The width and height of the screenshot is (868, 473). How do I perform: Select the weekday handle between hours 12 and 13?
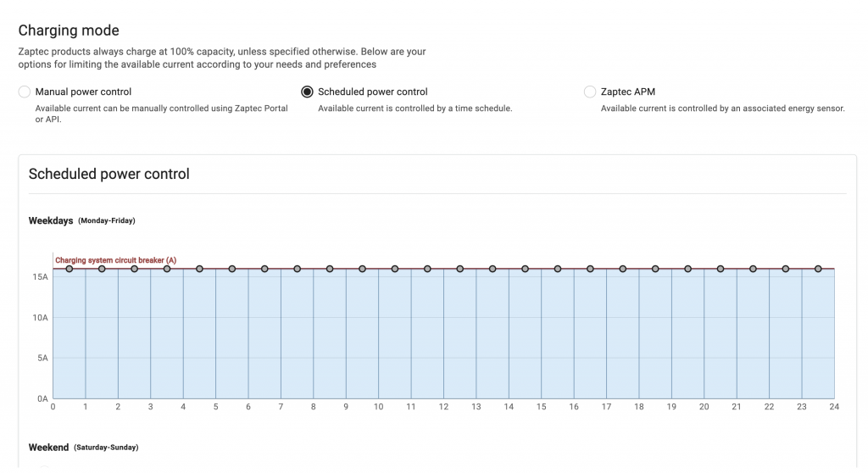click(x=460, y=269)
